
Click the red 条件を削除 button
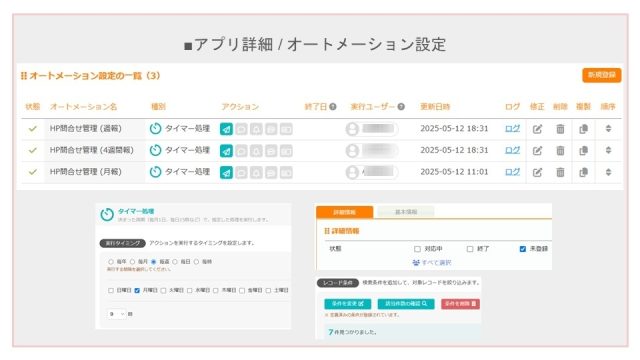[x=460, y=304]
